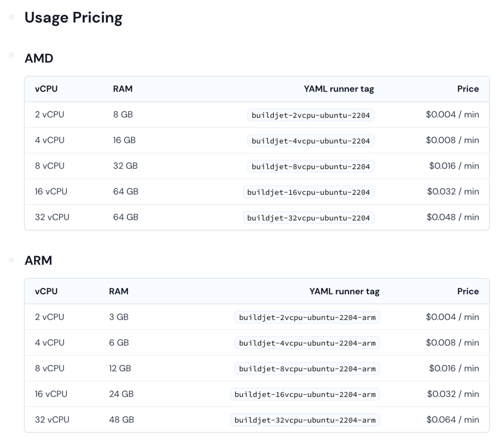Click YAML runner tag header in ARM table
This screenshot has height=443, width=504.
[x=344, y=291]
